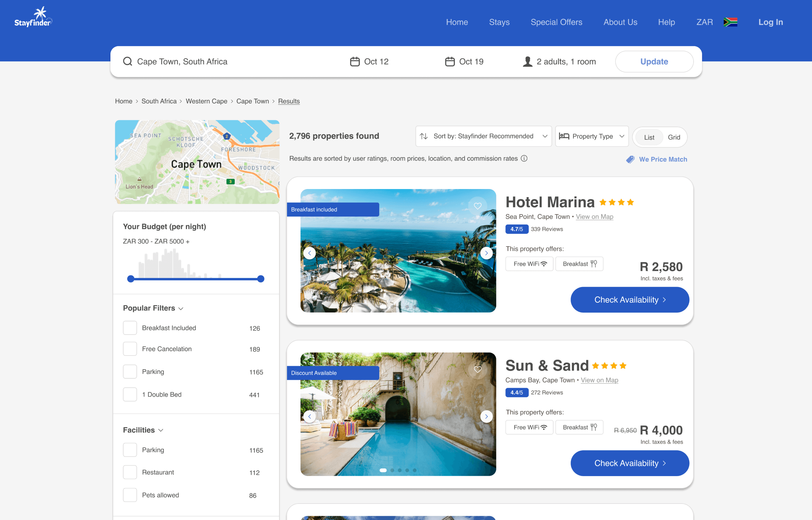Enable the Breakfast Included filter checkbox
This screenshot has width=812, height=520.
click(x=130, y=328)
